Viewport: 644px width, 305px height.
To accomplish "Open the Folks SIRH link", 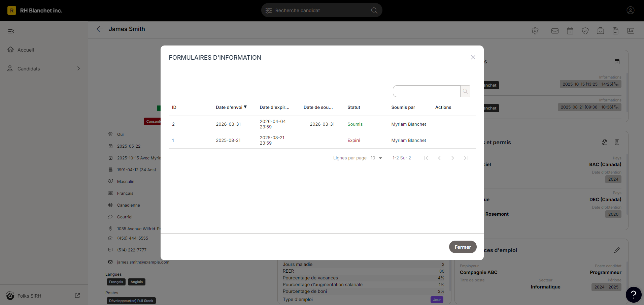I will [x=29, y=296].
